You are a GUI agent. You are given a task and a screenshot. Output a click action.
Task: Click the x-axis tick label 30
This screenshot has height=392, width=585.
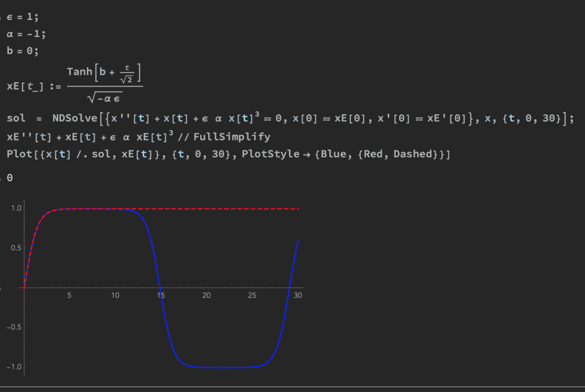click(x=298, y=296)
